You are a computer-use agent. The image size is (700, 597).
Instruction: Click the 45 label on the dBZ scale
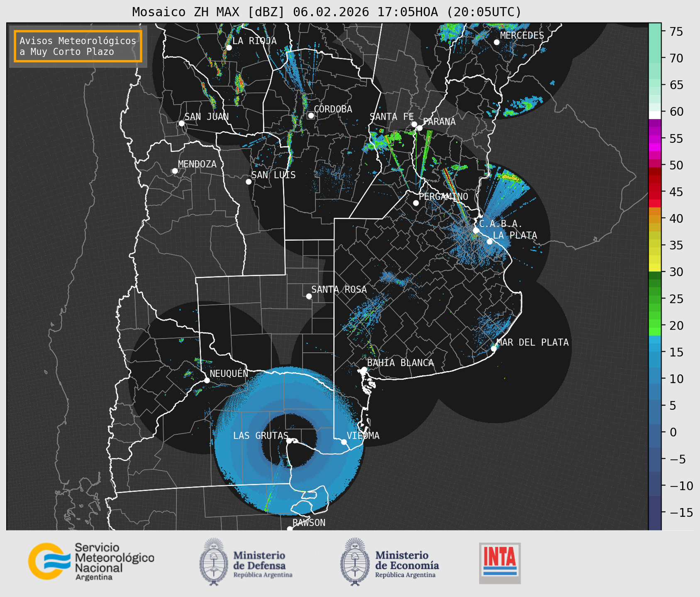click(676, 192)
